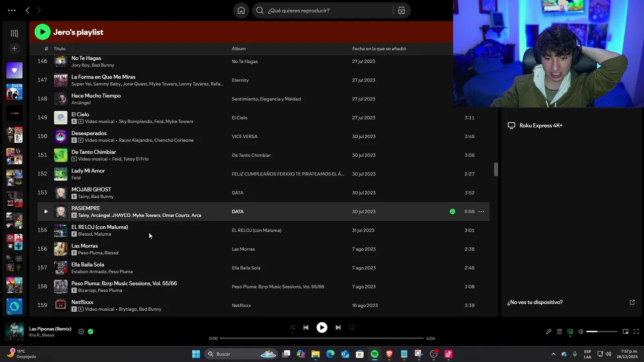
Task: Open TikTok from the taskbar
Action: click(x=448, y=354)
